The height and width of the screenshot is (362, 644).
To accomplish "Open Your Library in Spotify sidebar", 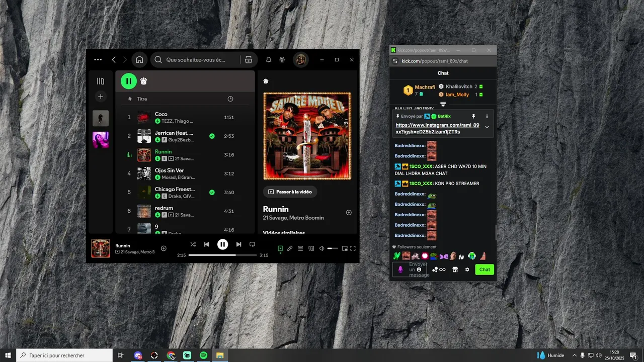I will point(101,81).
